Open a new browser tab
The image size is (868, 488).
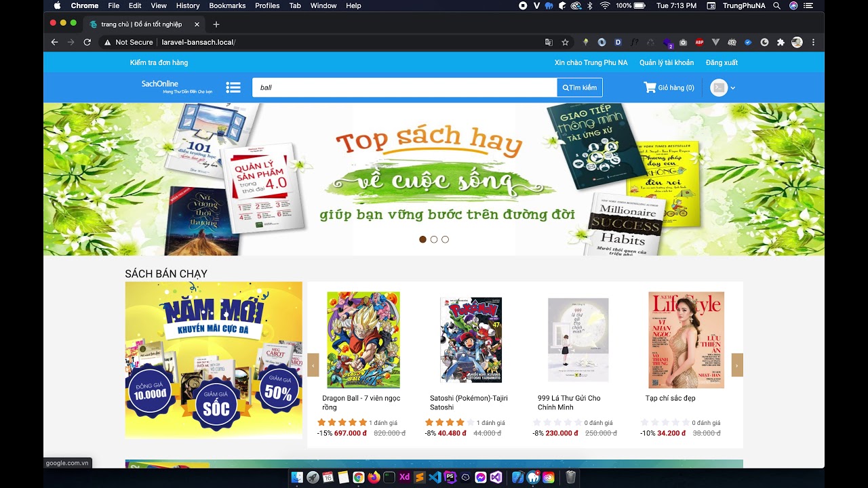[x=216, y=24]
